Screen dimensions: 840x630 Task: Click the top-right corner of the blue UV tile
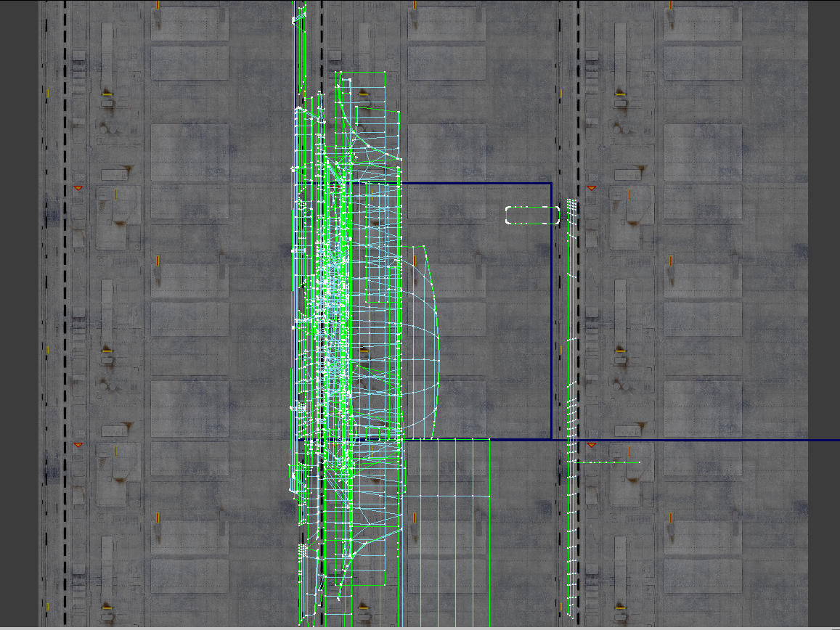[551, 183]
